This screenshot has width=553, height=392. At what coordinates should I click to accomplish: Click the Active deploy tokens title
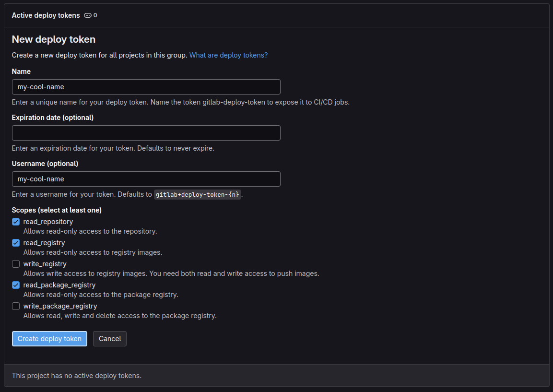pyautogui.click(x=46, y=15)
